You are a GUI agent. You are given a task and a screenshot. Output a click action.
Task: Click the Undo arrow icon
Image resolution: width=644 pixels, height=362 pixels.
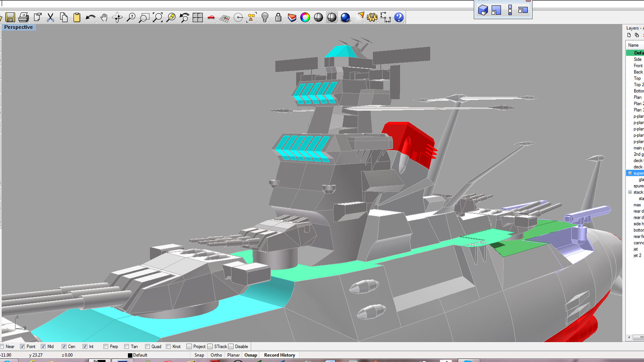(x=91, y=17)
